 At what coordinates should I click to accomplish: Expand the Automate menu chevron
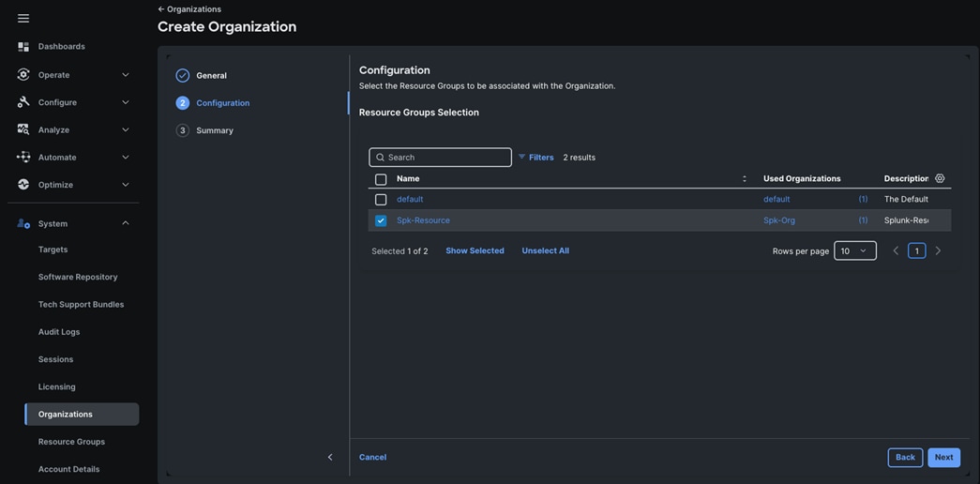(125, 158)
